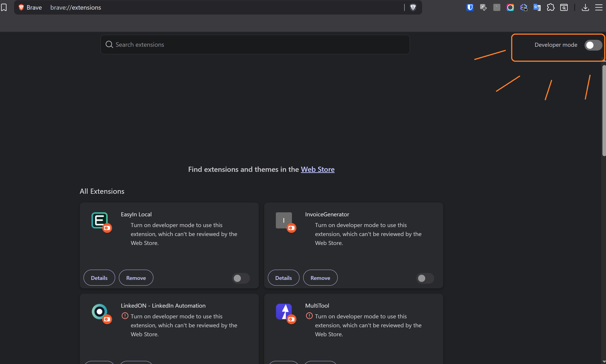
Task: Click the EasyIn Local extension icon
Action: 99,220
